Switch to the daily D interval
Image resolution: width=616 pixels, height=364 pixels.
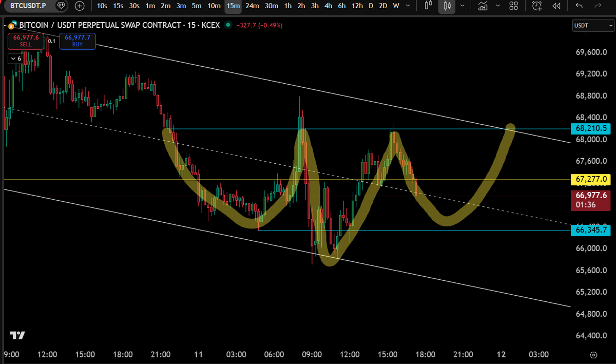[x=371, y=6]
